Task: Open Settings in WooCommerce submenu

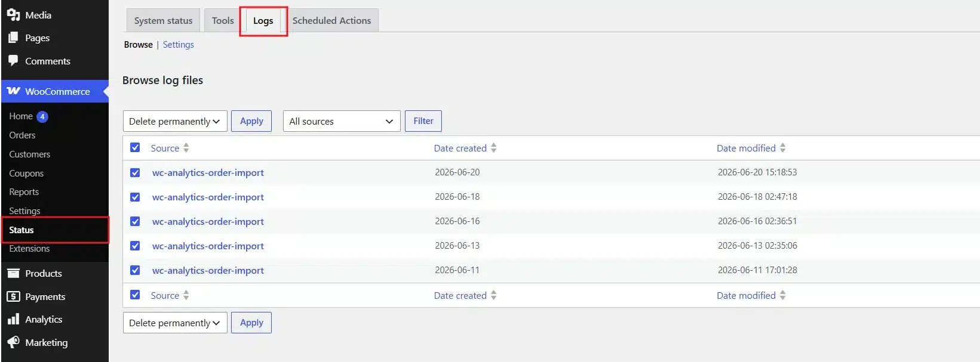Action: [x=24, y=211]
